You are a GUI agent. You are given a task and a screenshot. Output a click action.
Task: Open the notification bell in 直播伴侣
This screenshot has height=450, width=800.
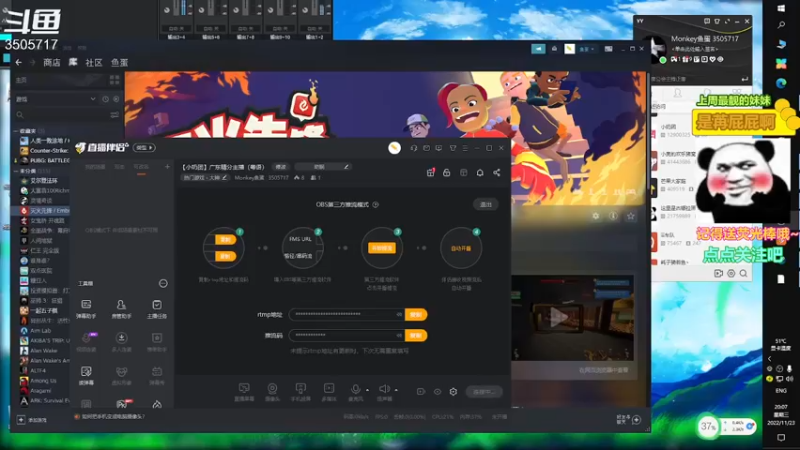coord(480,172)
